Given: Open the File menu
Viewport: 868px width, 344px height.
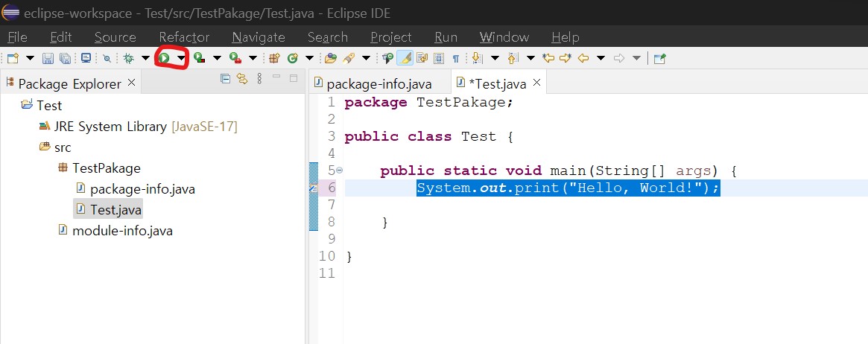Looking at the screenshot, I should click(x=17, y=37).
